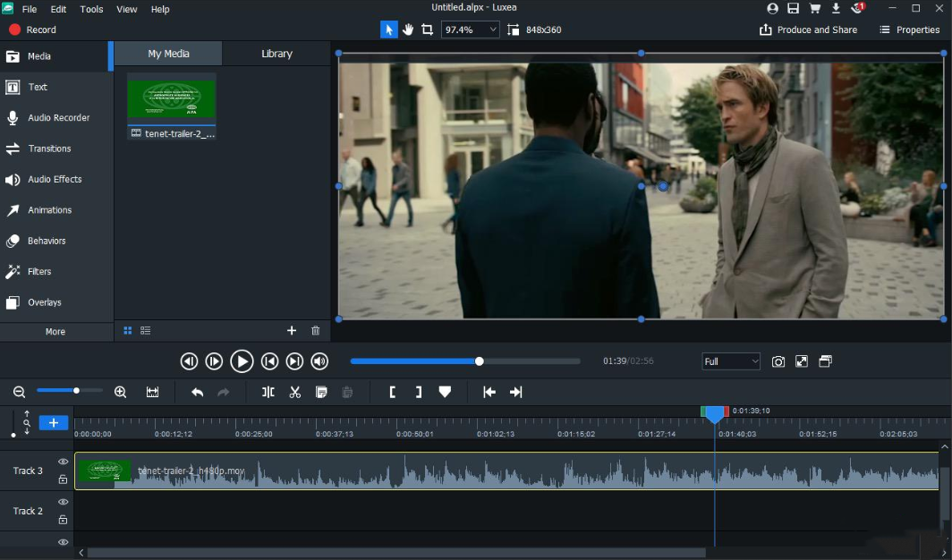The width and height of the screenshot is (952, 560).
Task: Click the download icon in the title bar
Action: click(x=836, y=8)
